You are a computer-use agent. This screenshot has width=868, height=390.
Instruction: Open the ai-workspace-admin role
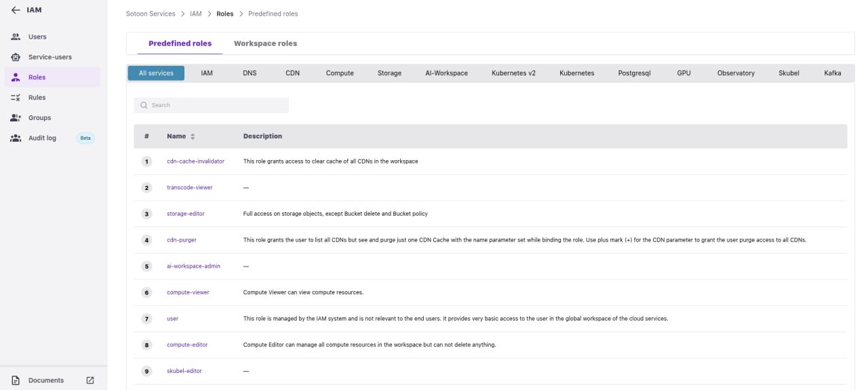click(193, 266)
